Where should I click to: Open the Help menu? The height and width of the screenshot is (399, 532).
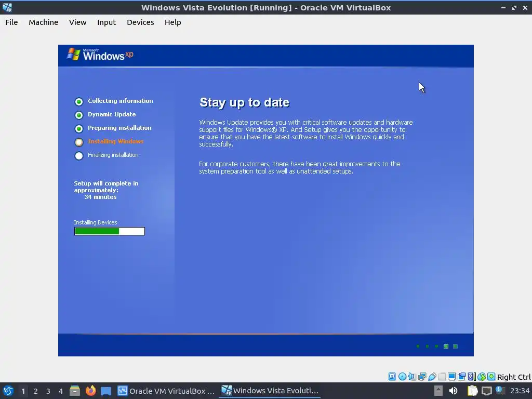pos(172,22)
